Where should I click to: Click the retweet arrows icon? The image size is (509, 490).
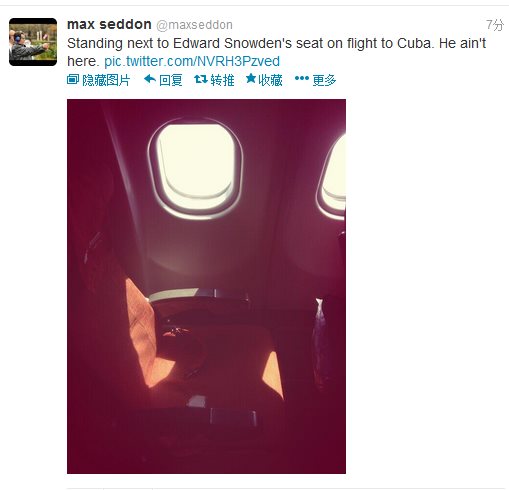(x=201, y=79)
